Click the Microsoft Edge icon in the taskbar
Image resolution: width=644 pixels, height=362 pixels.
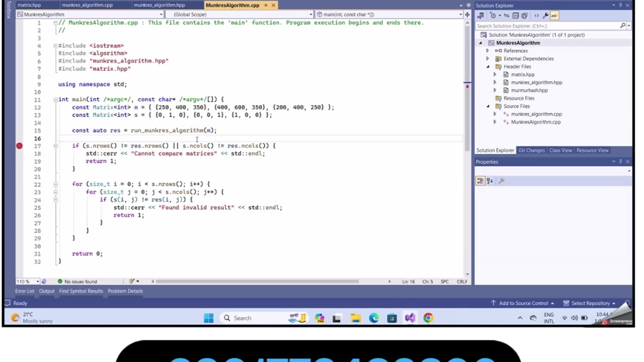coord(374,318)
